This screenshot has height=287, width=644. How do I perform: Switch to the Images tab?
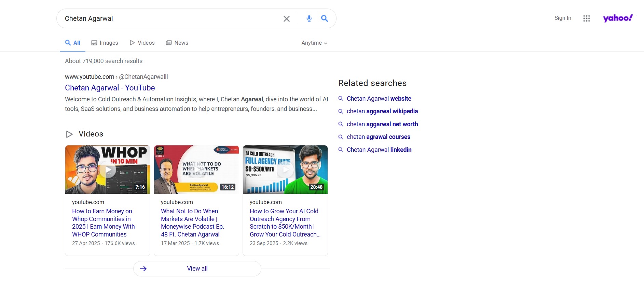(105, 43)
